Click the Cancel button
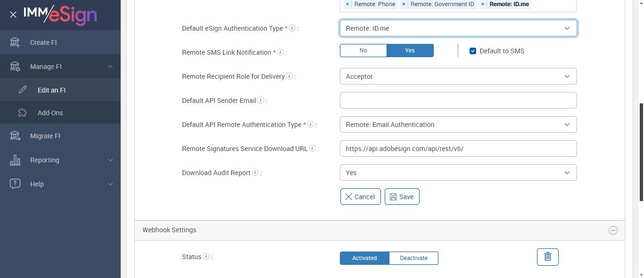Image resolution: width=644 pixels, height=278 pixels. pyautogui.click(x=360, y=197)
